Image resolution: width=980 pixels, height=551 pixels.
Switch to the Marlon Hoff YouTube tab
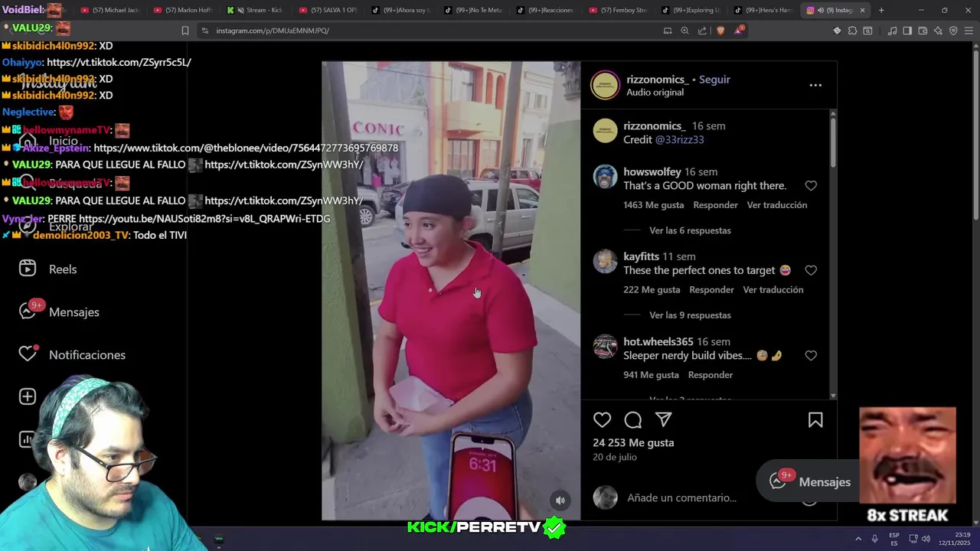click(182, 10)
